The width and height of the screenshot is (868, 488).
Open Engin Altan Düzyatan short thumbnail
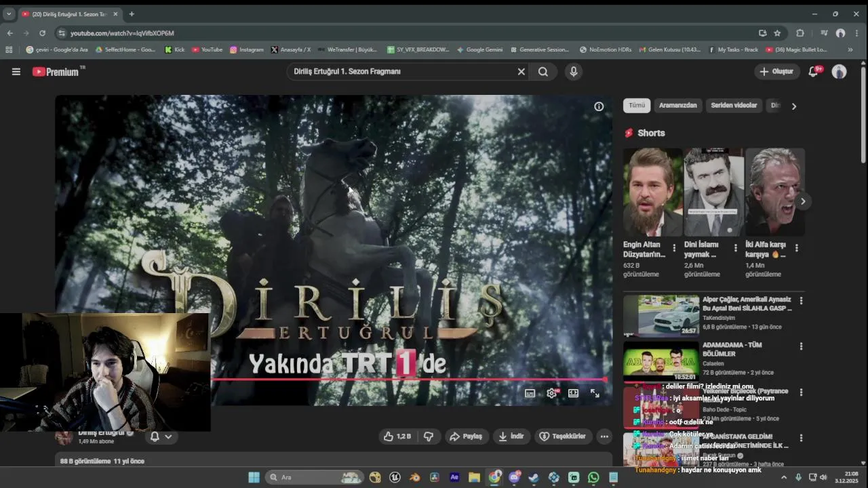pos(653,192)
